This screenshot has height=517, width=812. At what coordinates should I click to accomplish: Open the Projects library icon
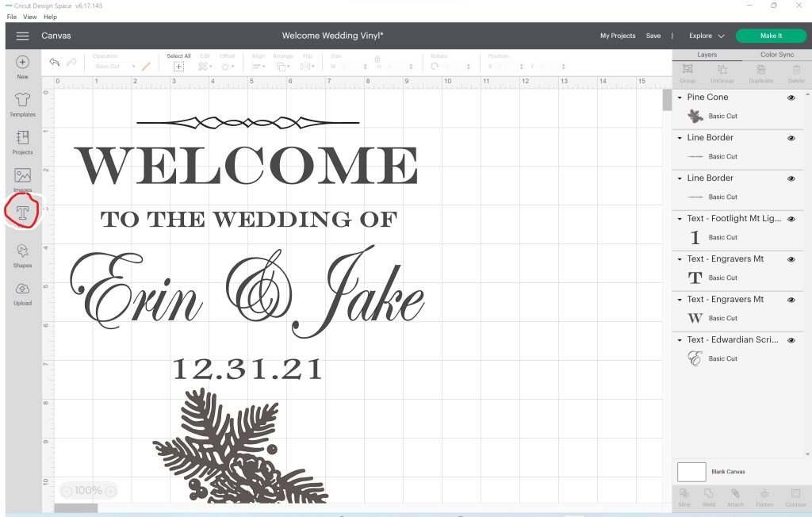pyautogui.click(x=22, y=137)
